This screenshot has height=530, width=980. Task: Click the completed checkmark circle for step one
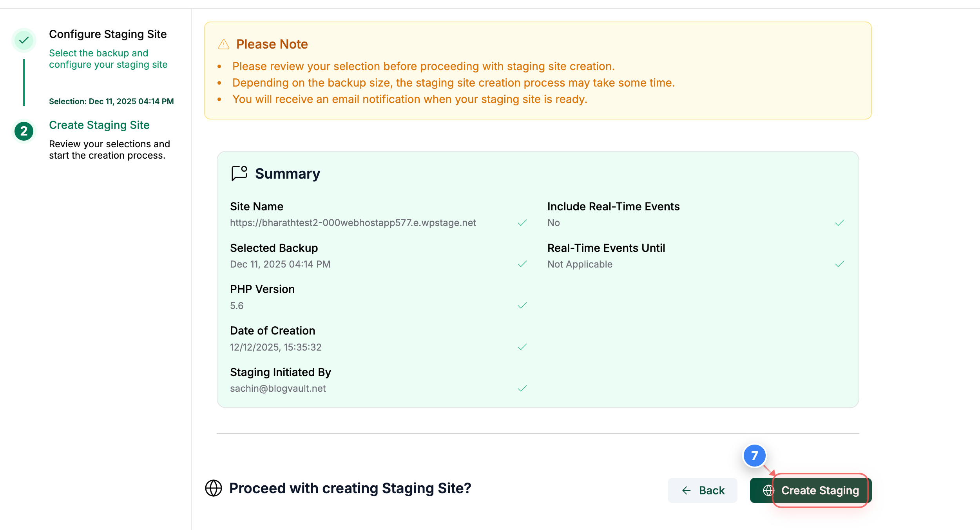[x=24, y=40]
